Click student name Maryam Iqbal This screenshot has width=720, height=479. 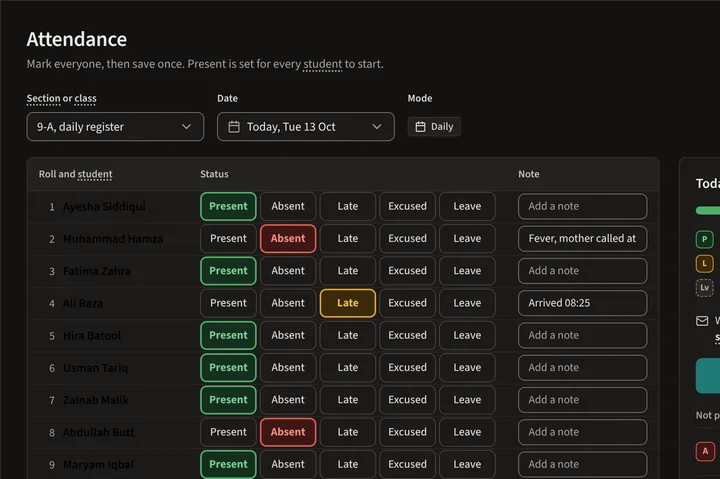point(98,465)
